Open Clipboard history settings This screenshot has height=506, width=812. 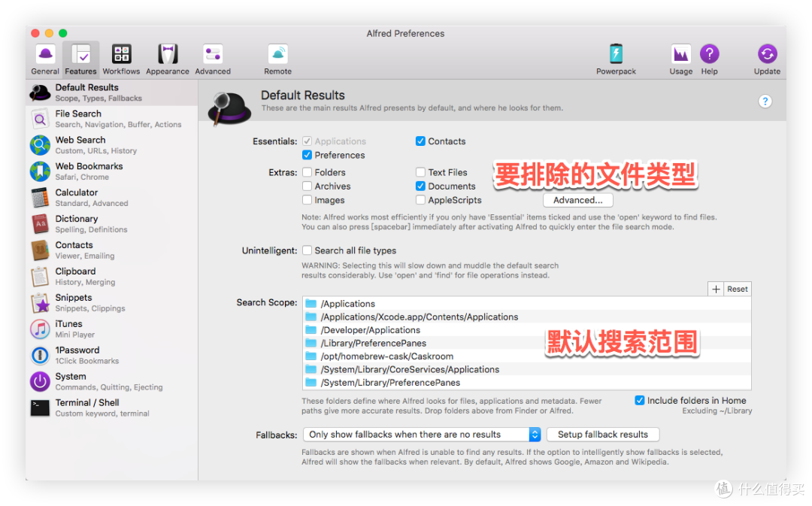click(x=112, y=277)
